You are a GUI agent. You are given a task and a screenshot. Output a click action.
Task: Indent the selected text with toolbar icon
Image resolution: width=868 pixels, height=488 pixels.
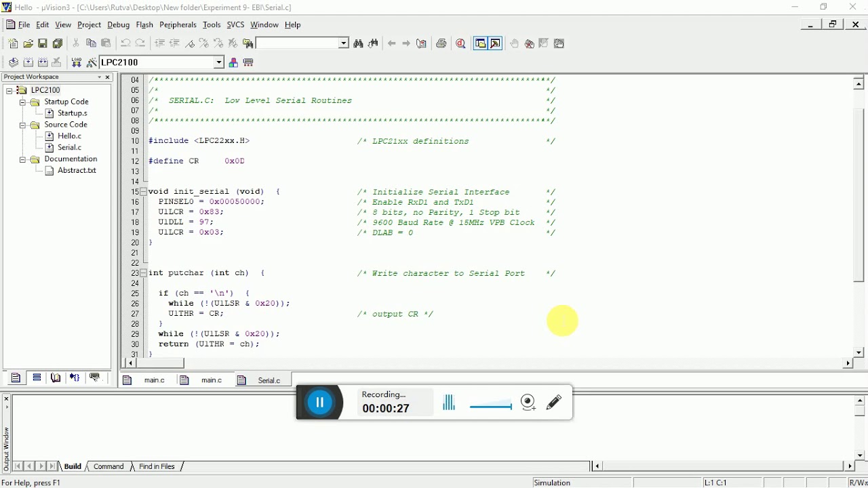[x=159, y=43]
